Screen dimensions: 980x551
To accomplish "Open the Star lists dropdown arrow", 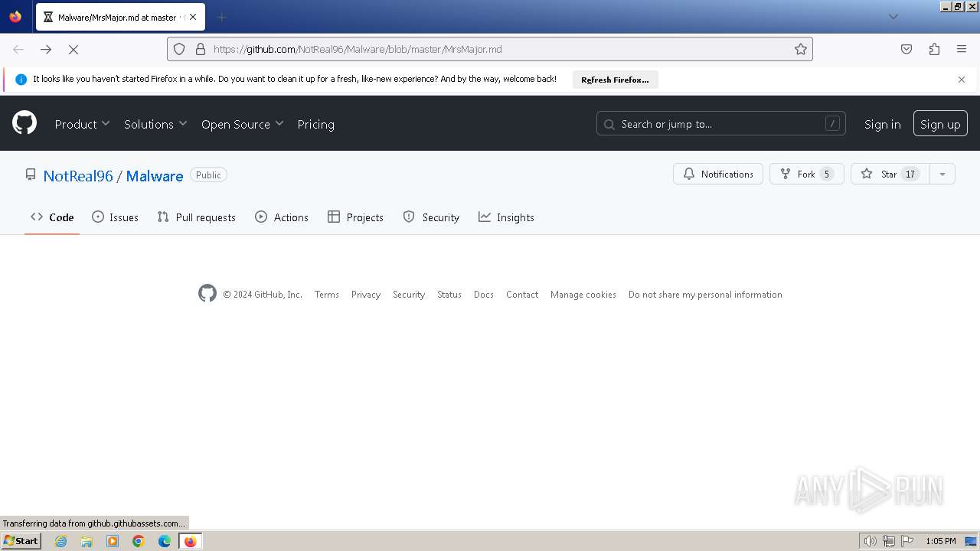I will point(942,174).
